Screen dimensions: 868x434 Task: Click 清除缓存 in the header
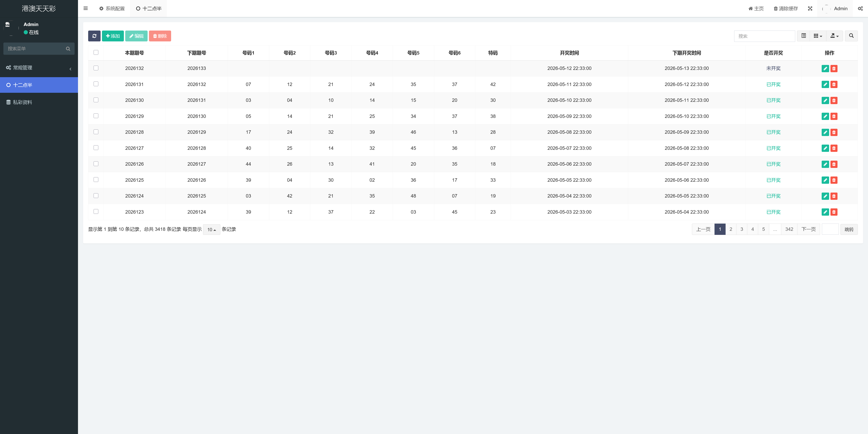coord(785,8)
